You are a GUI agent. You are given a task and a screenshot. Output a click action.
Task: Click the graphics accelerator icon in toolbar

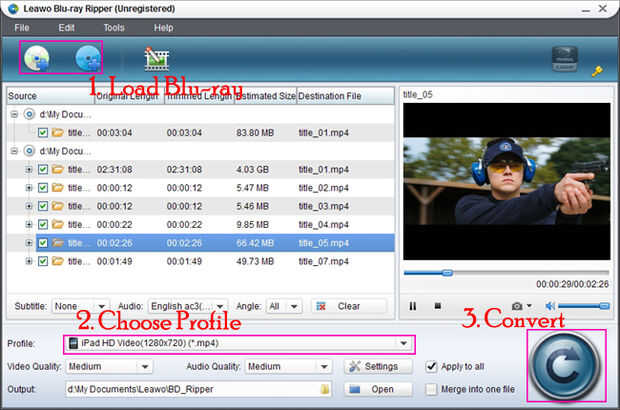pos(565,59)
